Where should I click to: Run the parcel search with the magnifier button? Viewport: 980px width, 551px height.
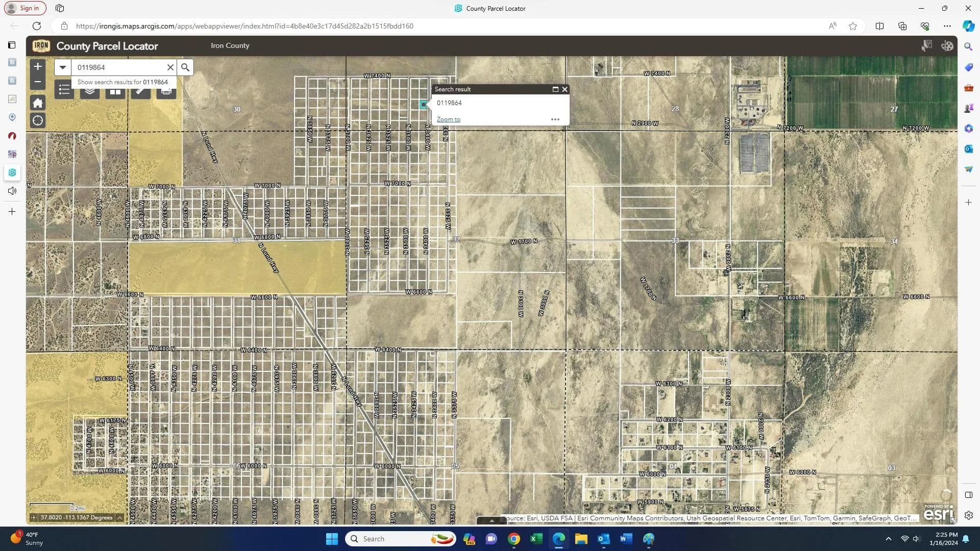coord(185,67)
